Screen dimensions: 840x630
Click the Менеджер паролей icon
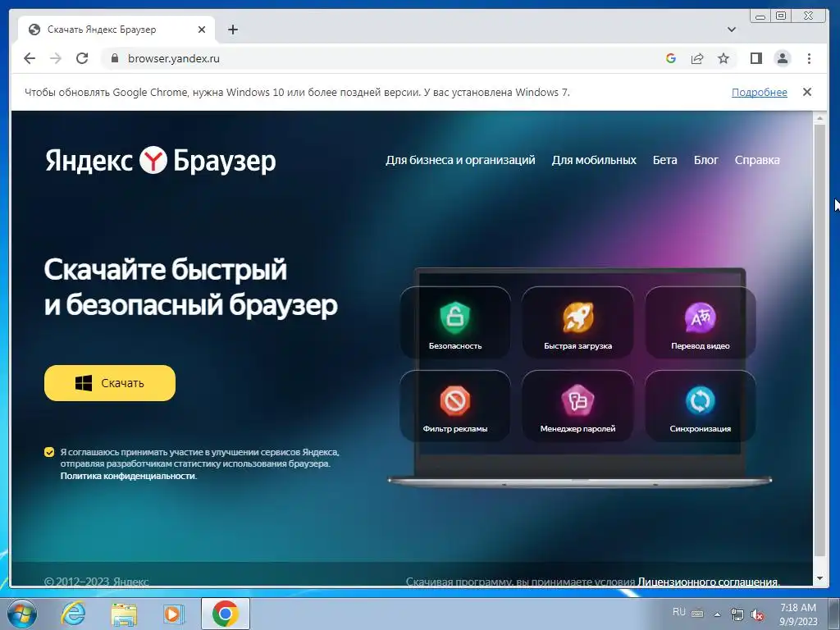coord(577,400)
